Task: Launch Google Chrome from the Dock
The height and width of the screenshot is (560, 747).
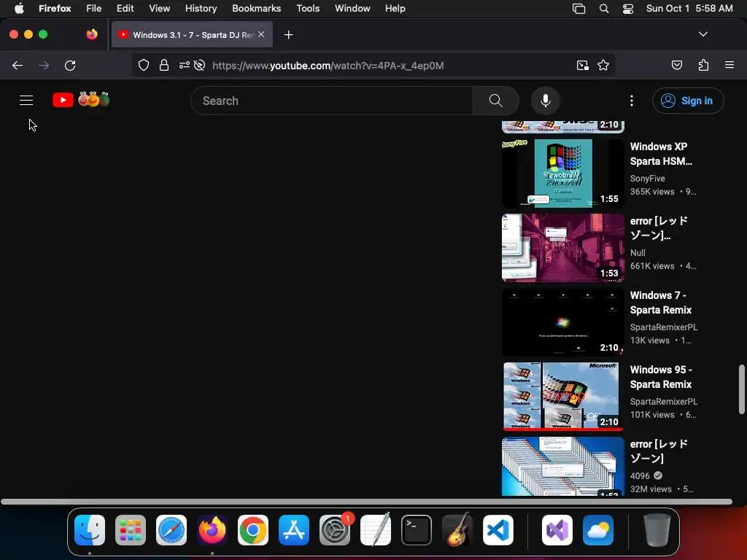Action: 253,530
